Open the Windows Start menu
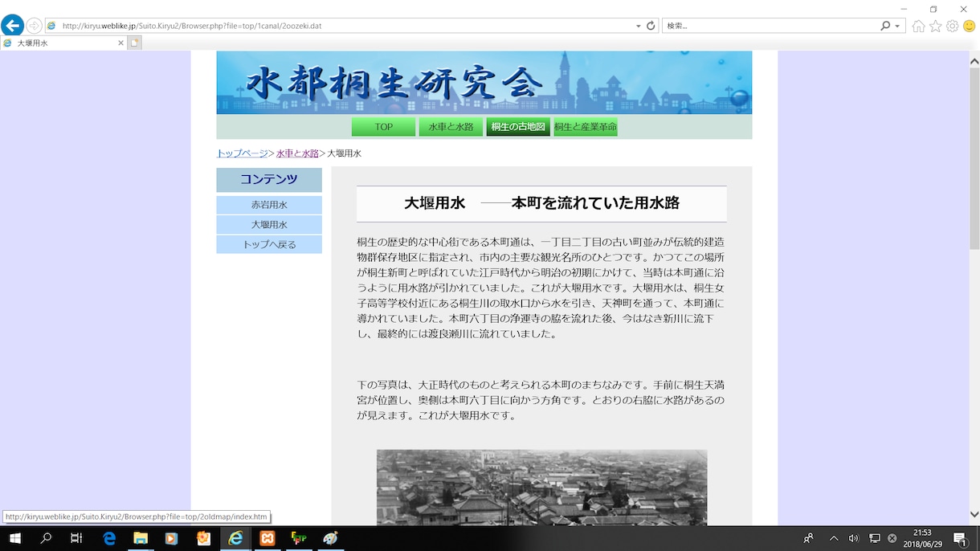 tap(14, 538)
